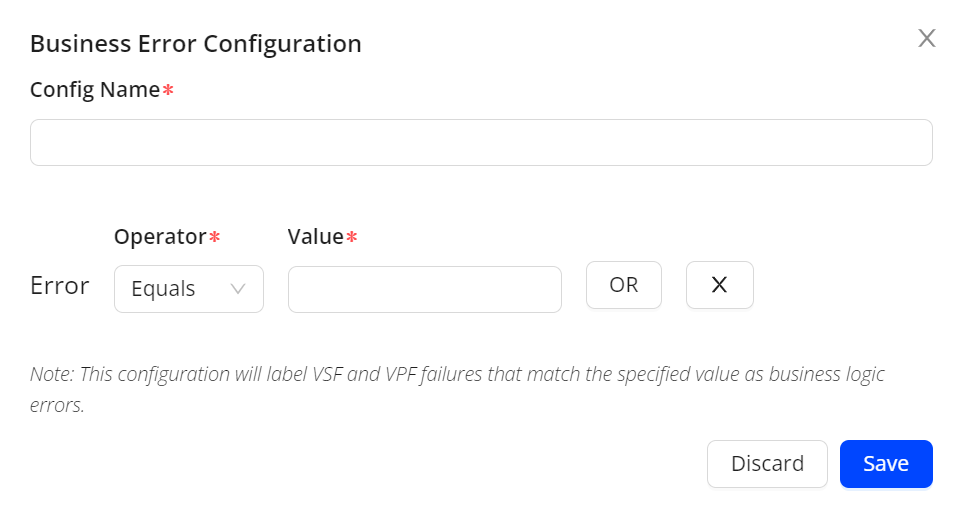Click the 'errors.' text ending the note
966x509 pixels.
click(x=57, y=407)
